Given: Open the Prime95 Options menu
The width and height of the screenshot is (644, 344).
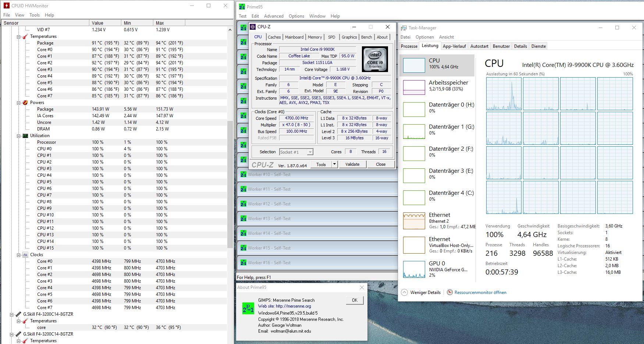Looking at the screenshot, I should [x=296, y=16].
